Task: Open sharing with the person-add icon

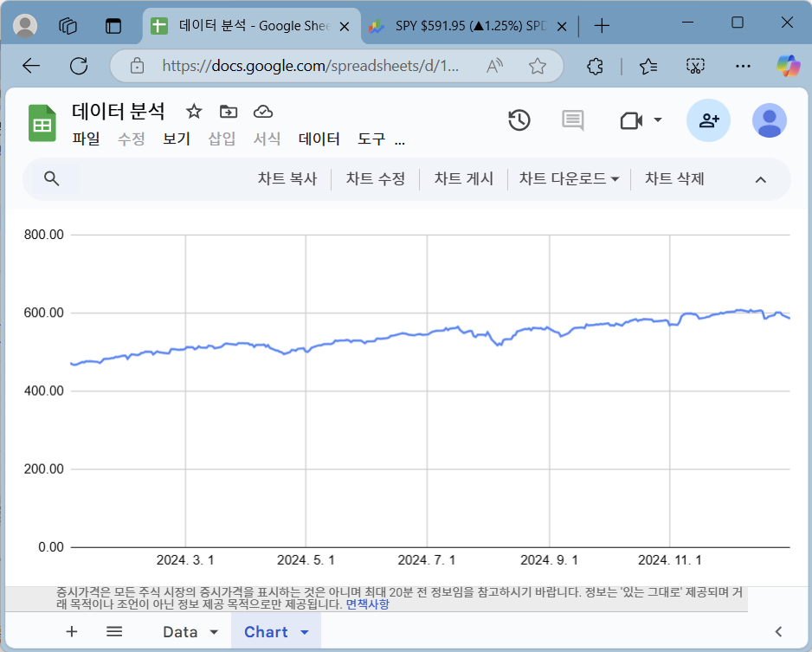Action: (x=707, y=120)
